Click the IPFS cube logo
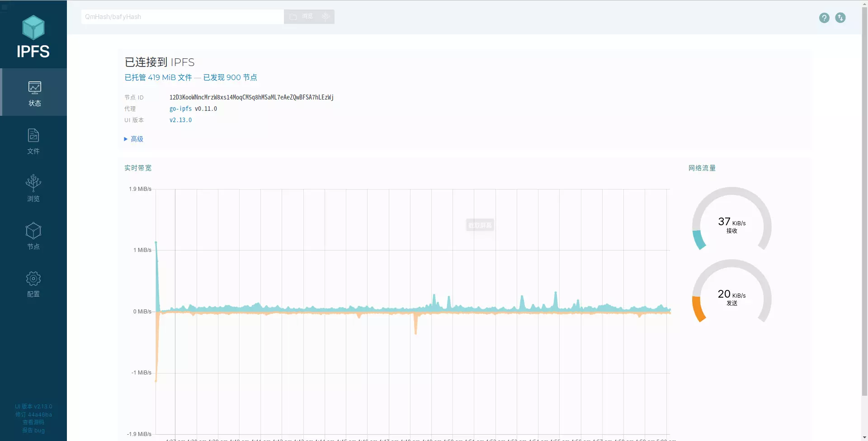868x441 pixels. point(33,28)
